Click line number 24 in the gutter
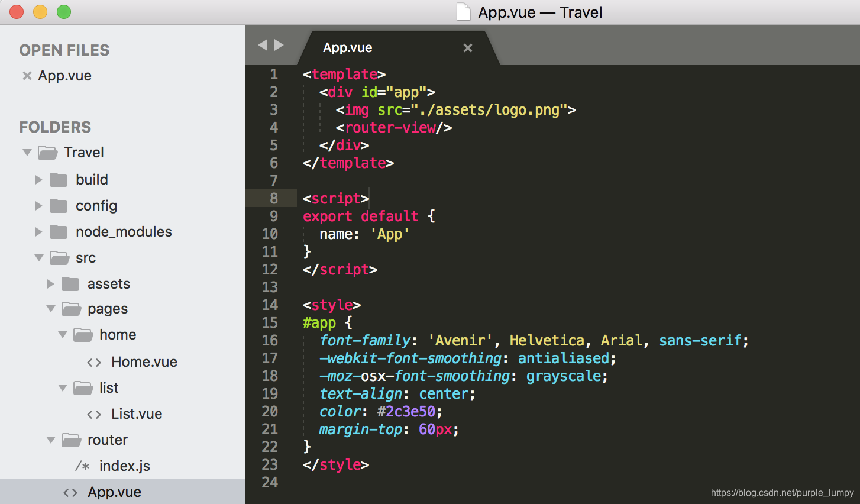Screen dimensions: 860x504 [x=270, y=483]
